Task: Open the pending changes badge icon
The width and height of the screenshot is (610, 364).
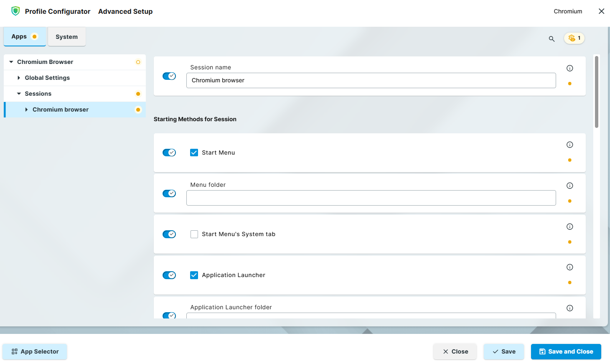Action: click(574, 38)
